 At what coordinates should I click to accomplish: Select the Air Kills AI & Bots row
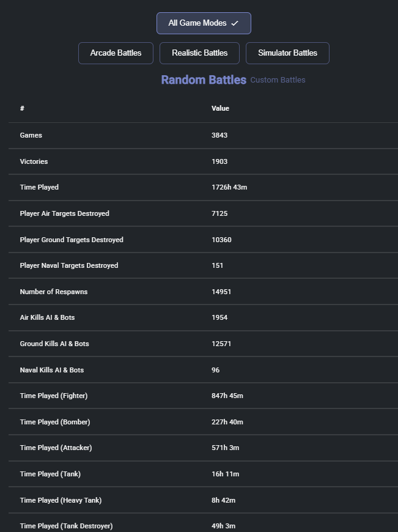(x=203, y=317)
